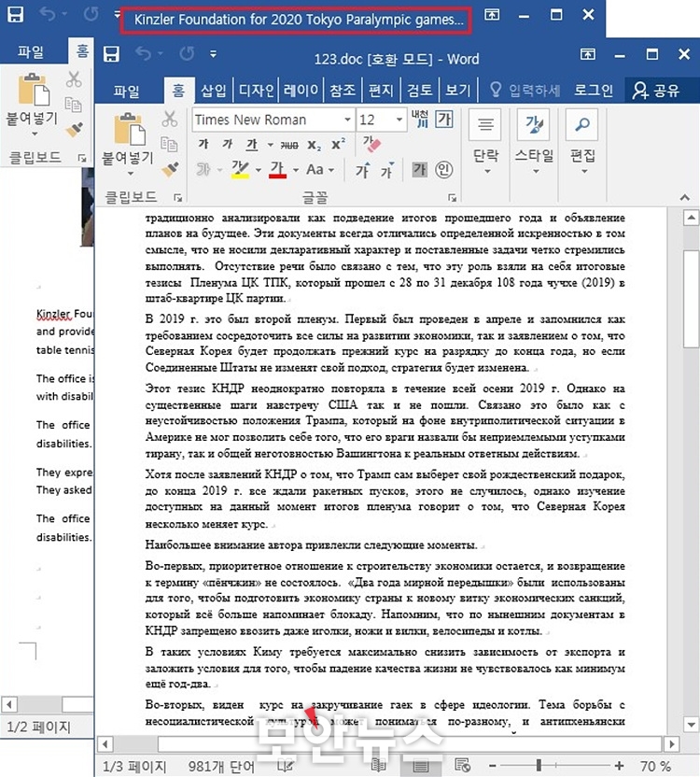This screenshot has height=777, width=700.
Task: Switch to the 참조 ribbon tab
Action: 343,91
